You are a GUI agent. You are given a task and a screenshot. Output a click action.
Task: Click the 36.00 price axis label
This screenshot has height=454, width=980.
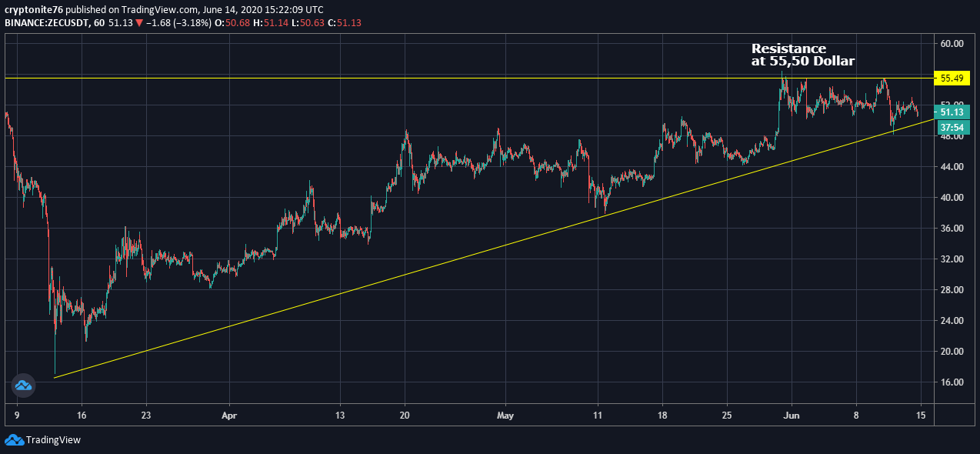point(953,229)
